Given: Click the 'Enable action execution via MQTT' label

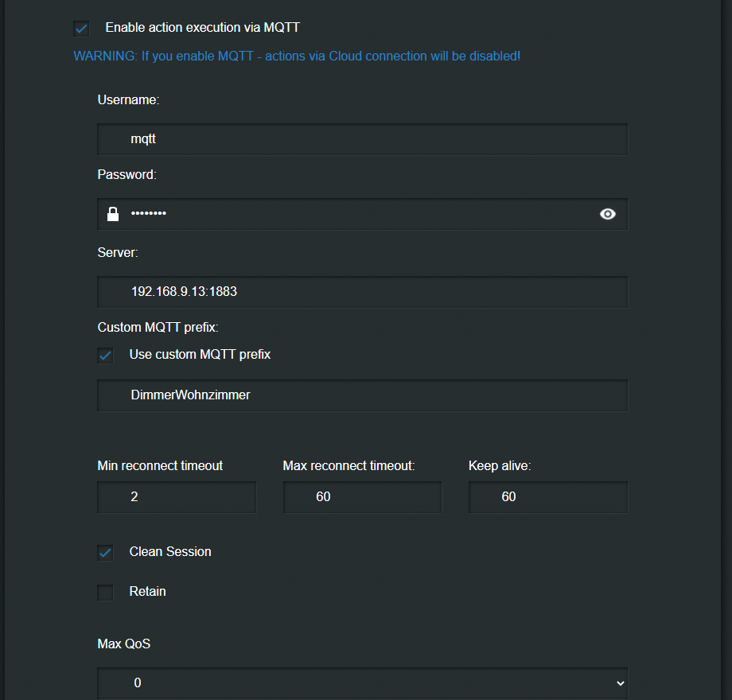Looking at the screenshot, I should 202,28.
